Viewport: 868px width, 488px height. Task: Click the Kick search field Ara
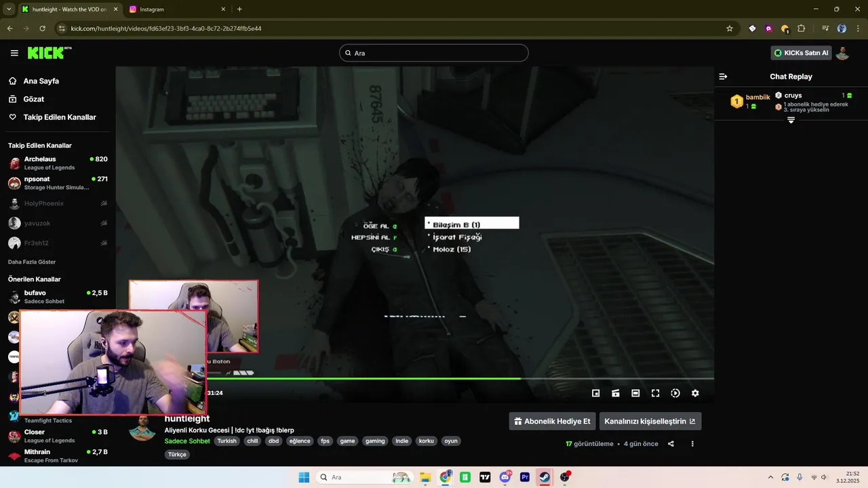click(x=434, y=53)
